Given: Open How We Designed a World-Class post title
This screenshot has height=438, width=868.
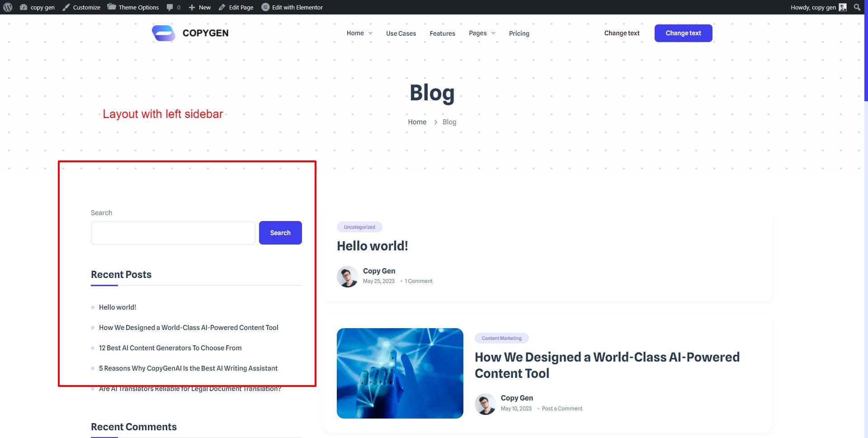Looking at the screenshot, I should tap(607, 365).
